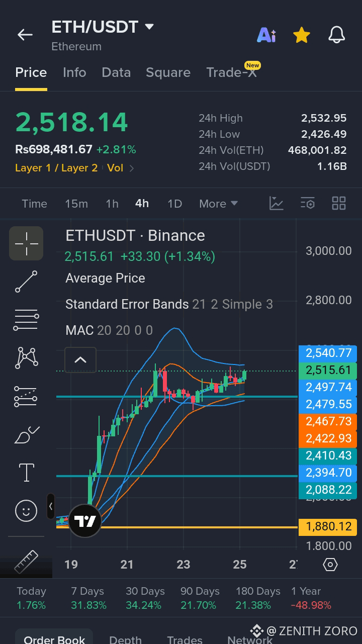Click the TradingView logo on chart
Image resolution: width=362 pixels, height=644 pixels.
click(x=84, y=521)
